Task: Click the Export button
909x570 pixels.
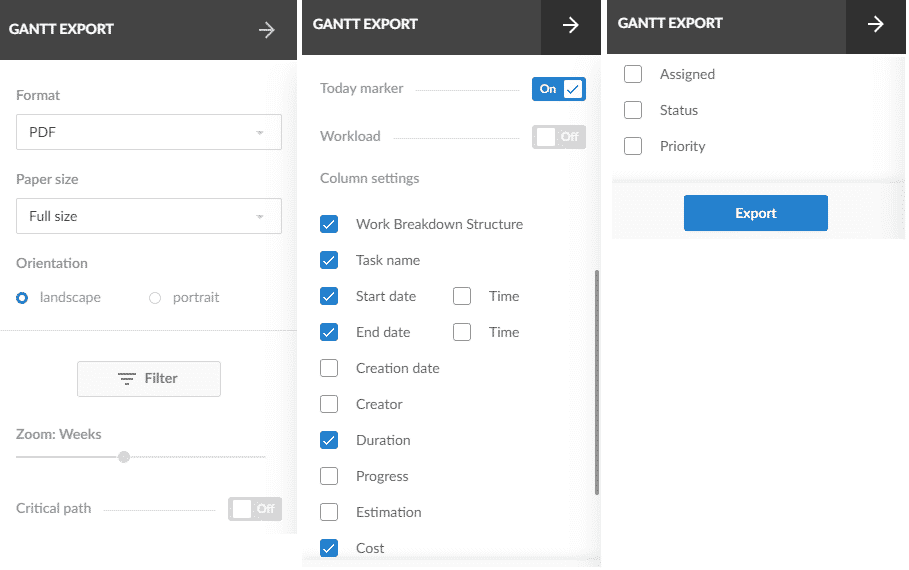Action: [755, 213]
